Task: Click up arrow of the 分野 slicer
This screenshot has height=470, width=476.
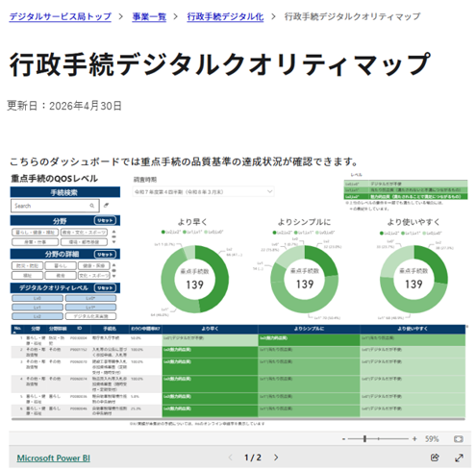Action: (113, 232)
